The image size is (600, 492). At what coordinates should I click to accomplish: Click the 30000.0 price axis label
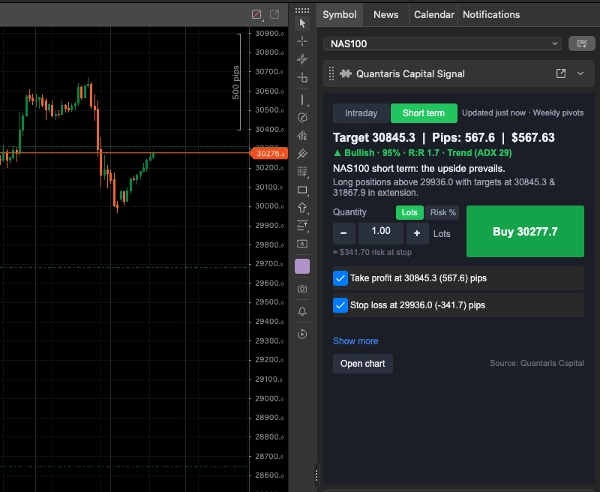[x=269, y=206]
